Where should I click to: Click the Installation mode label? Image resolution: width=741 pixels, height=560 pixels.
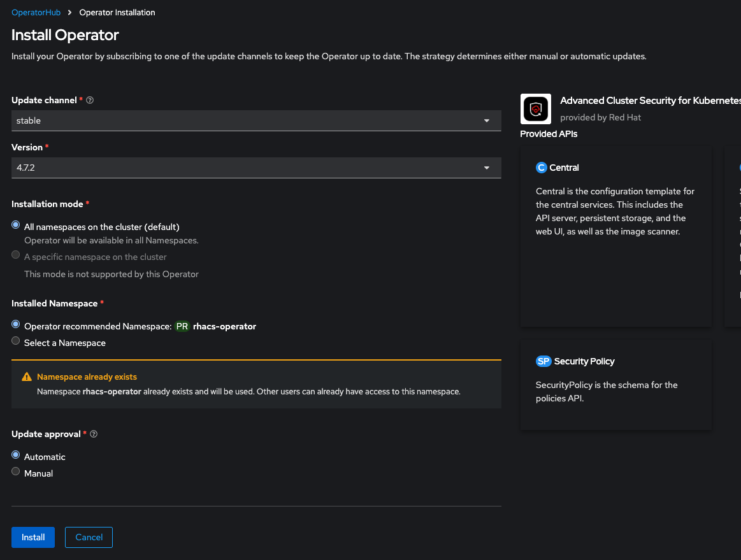47,204
